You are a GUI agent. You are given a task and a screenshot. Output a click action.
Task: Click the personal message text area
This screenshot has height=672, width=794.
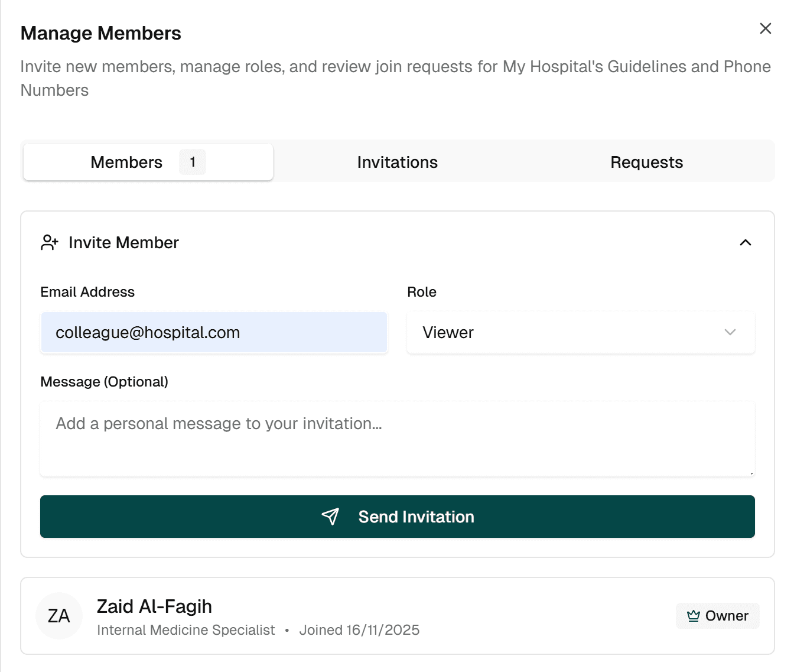click(397, 439)
